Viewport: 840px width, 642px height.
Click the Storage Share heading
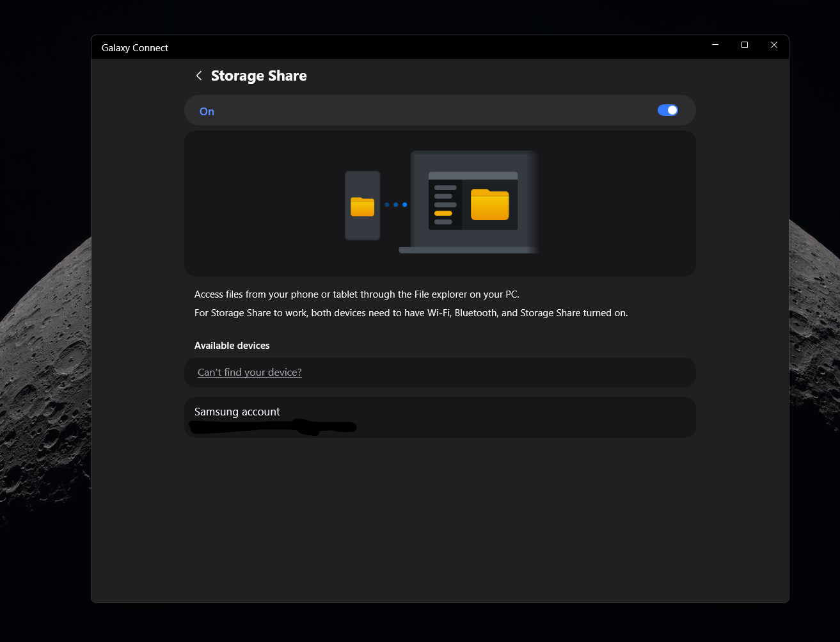[258, 75]
